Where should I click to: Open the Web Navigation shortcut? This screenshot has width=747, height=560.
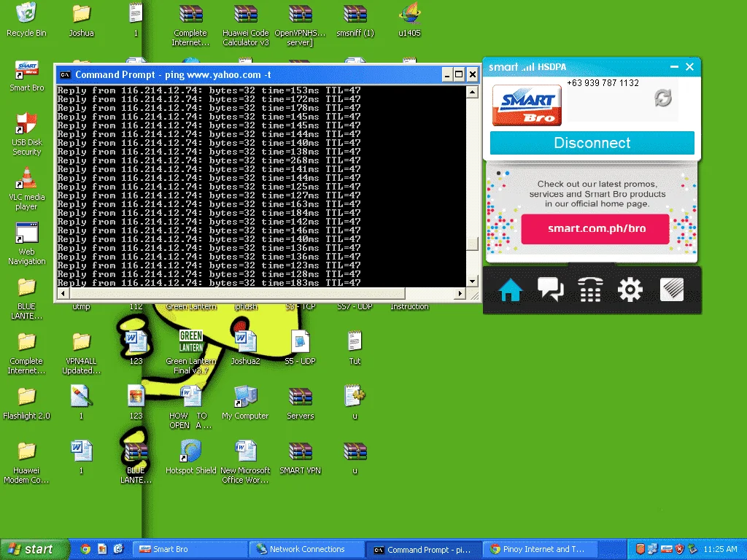click(27, 244)
